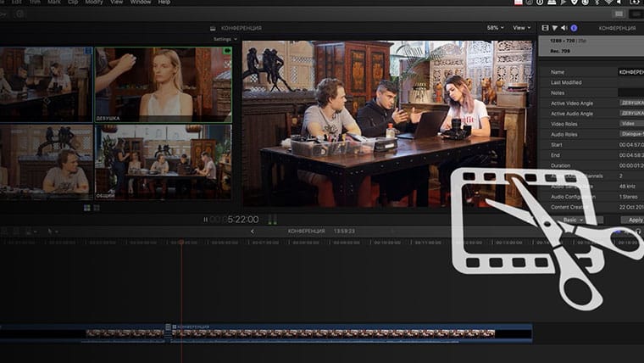The height and width of the screenshot is (363, 644).
Task: Click the multicam angle icon at clip edit point
Action: pos(168,327)
